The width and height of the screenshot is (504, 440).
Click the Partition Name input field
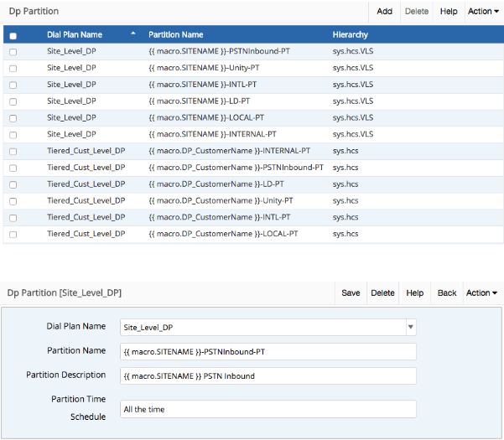[x=268, y=352]
